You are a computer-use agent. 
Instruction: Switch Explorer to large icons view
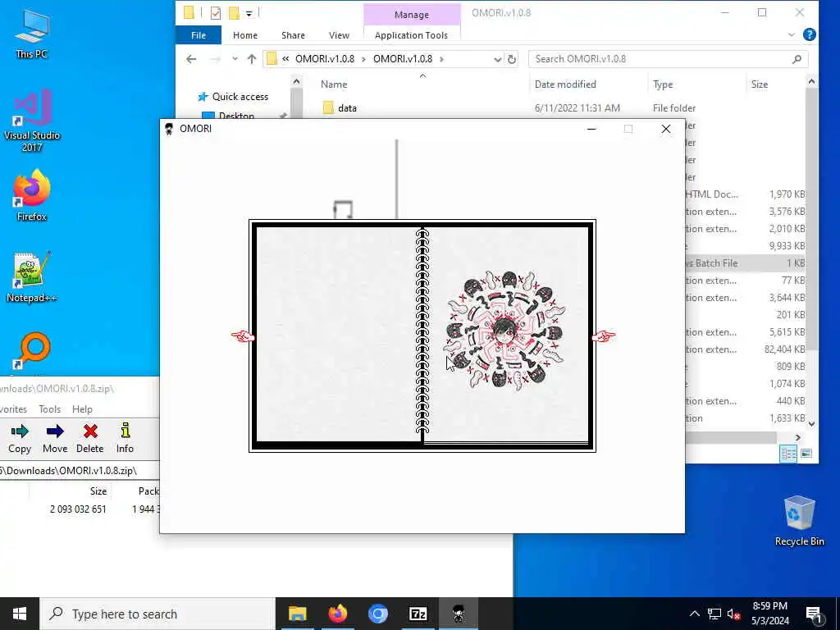click(x=806, y=454)
